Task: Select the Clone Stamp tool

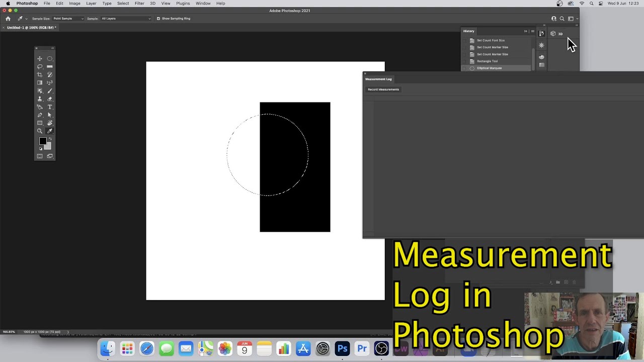Action: pos(40,99)
